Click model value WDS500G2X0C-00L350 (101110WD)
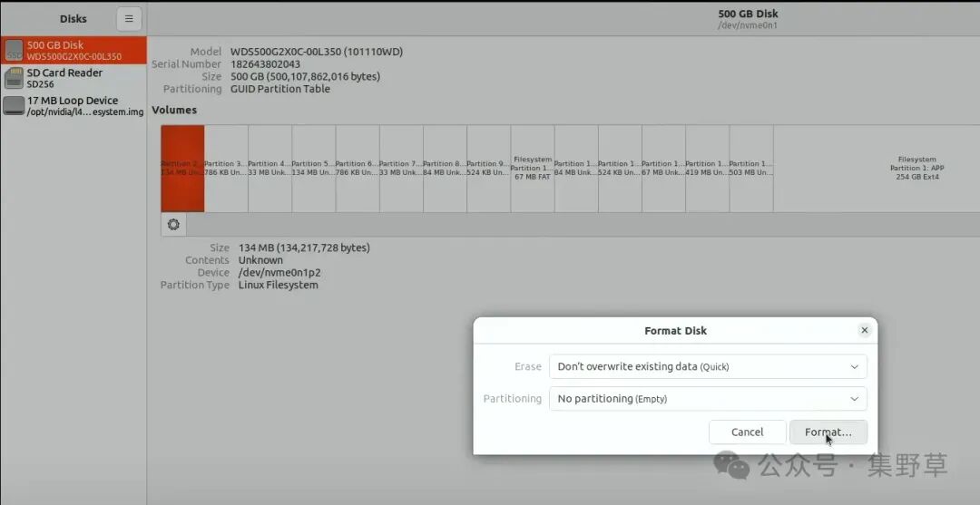This screenshot has height=505, width=980. point(317,52)
